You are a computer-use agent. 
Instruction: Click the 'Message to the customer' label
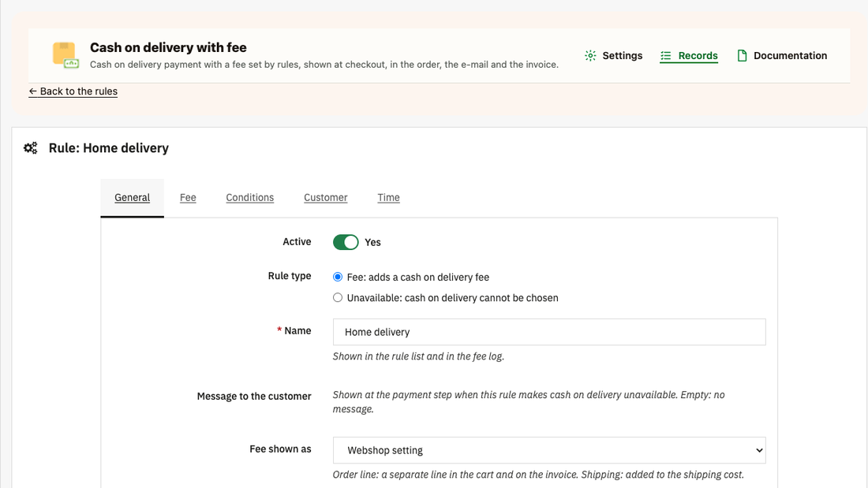tap(254, 396)
